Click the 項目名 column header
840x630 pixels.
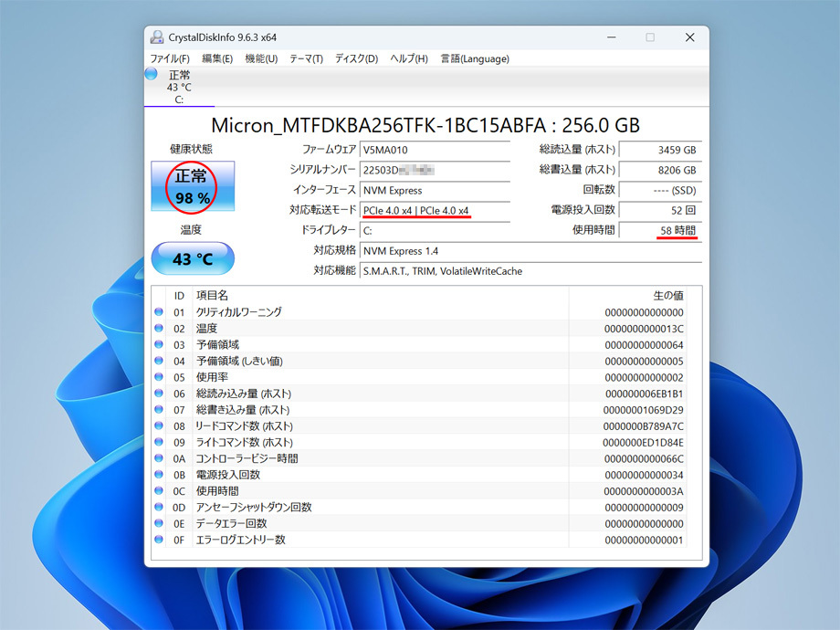tap(212, 295)
